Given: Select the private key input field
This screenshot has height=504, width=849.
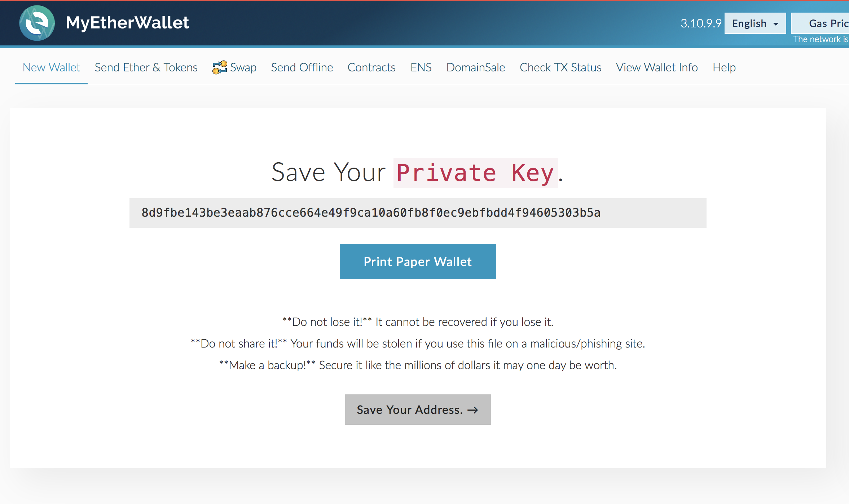Looking at the screenshot, I should pos(418,212).
